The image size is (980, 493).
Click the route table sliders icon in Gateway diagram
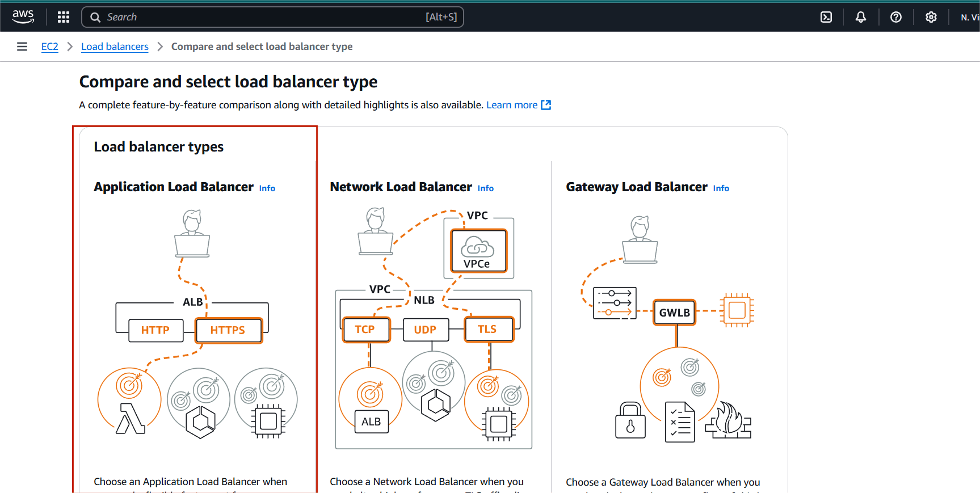click(615, 303)
